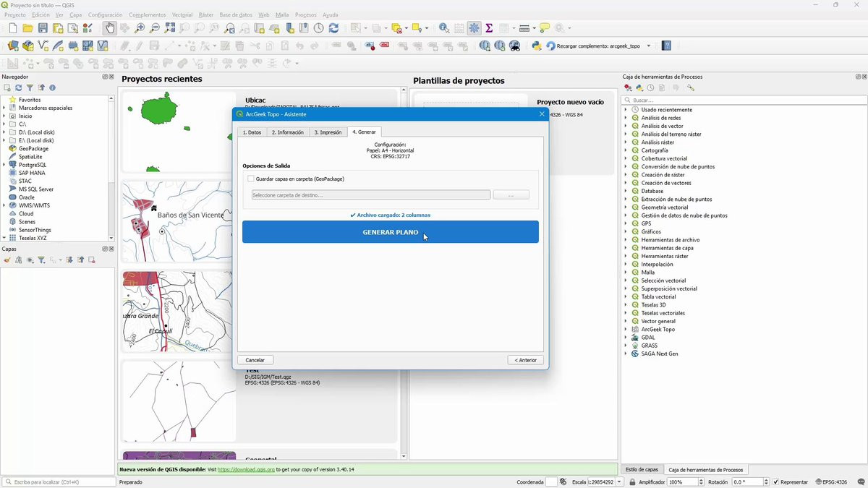The height and width of the screenshot is (488, 868).
Task: Open the Vectorial menu
Action: pyautogui.click(x=182, y=14)
